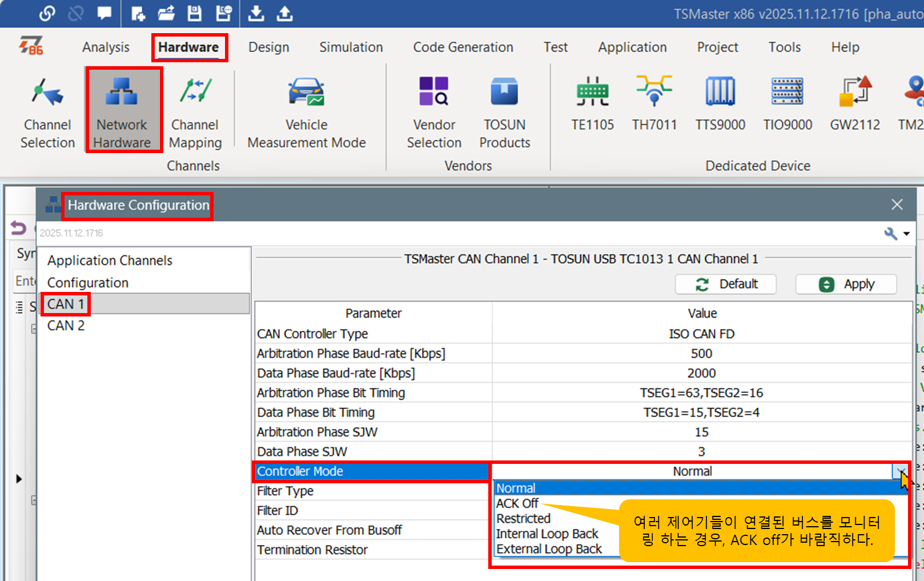The image size is (924, 581).
Task: Click the Default button
Action: pos(725,284)
